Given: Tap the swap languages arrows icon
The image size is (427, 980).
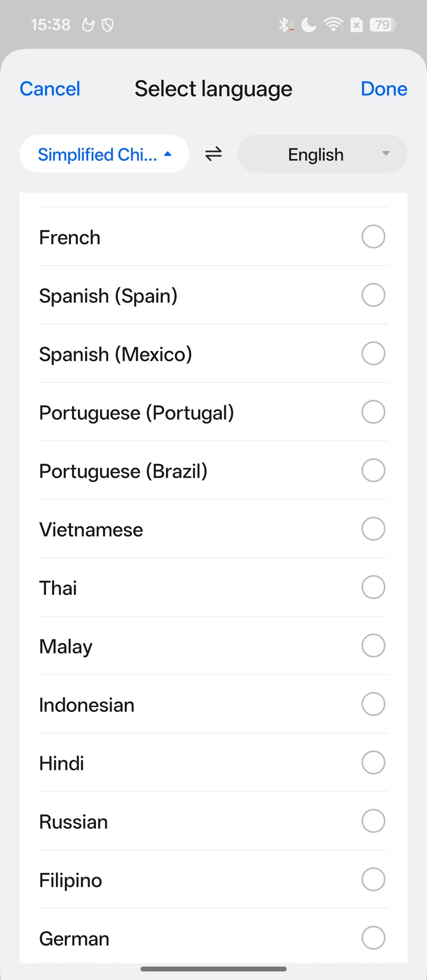Looking at the screenshot, I should 213,154.
